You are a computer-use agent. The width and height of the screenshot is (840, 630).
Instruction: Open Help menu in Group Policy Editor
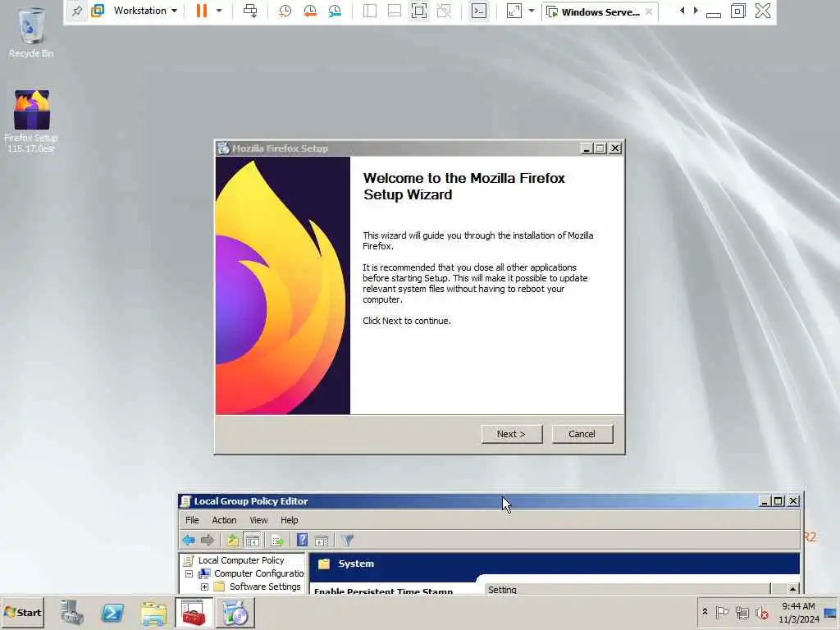click(x=290, y=520)
